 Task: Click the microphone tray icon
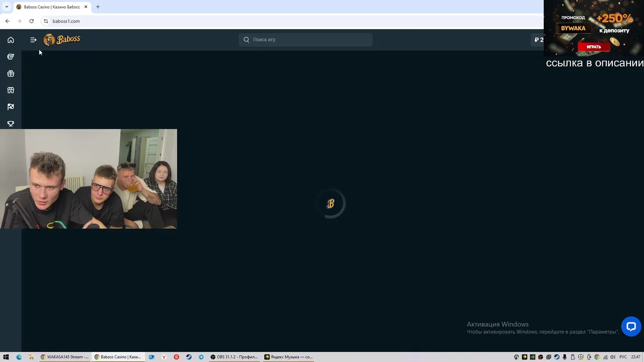point(565,357)
